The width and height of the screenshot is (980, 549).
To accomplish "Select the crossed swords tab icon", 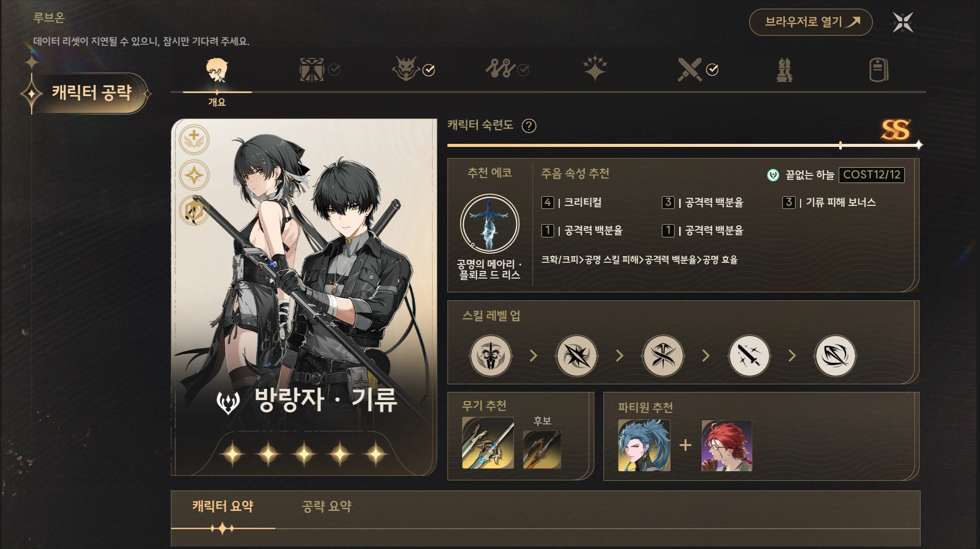I will click(689, 70).
